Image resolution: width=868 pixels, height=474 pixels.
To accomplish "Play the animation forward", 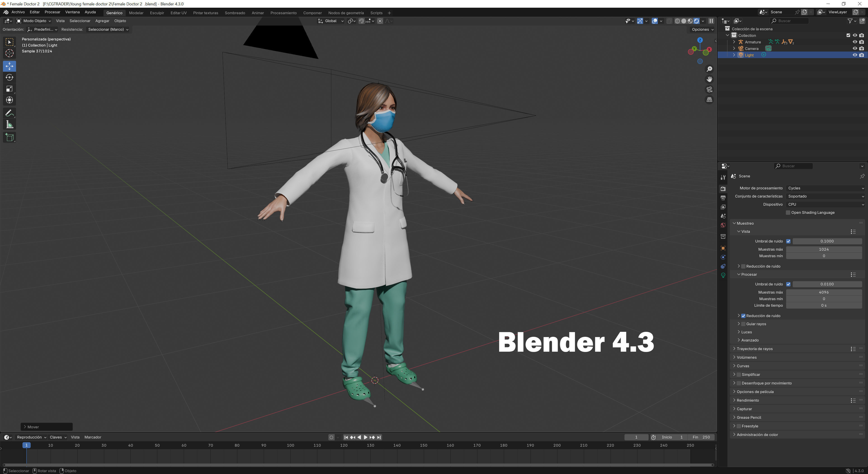I will tap(365, 437).
